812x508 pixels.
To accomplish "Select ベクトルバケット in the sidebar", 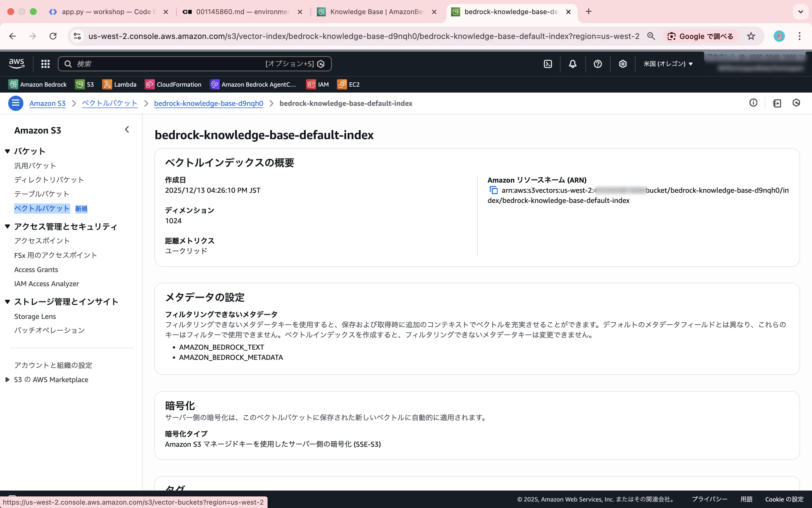I will coord(42,208).
